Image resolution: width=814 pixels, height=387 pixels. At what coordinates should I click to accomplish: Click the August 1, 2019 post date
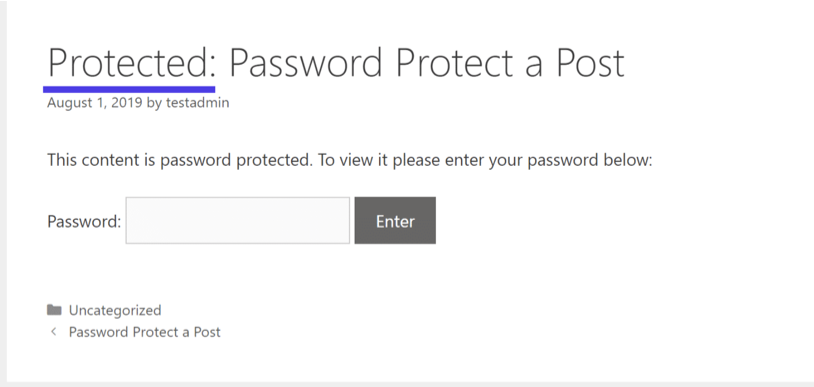click(x=94, y=102)
